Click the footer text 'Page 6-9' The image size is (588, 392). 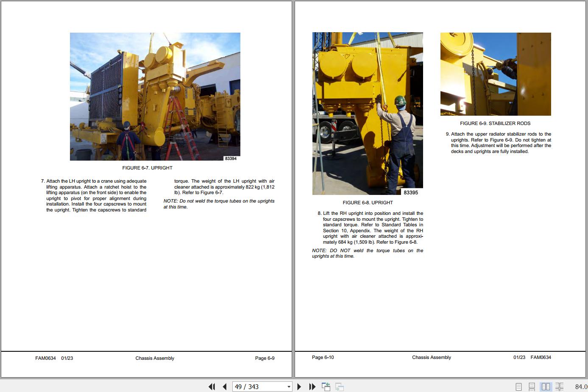pyautogui.click(x=265, y=358)
